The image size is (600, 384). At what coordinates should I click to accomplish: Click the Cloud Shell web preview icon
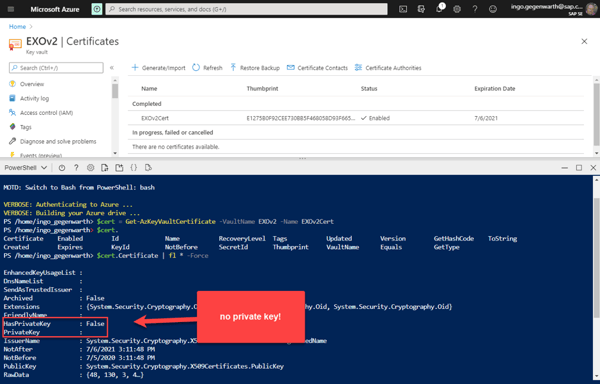[148, 168]
